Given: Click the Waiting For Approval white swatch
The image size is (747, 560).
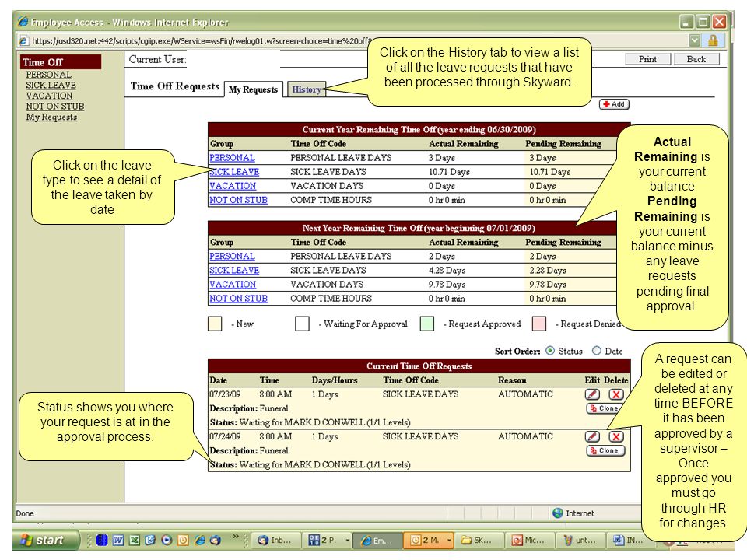Looking at the screenshot, I should click(302, 324).
